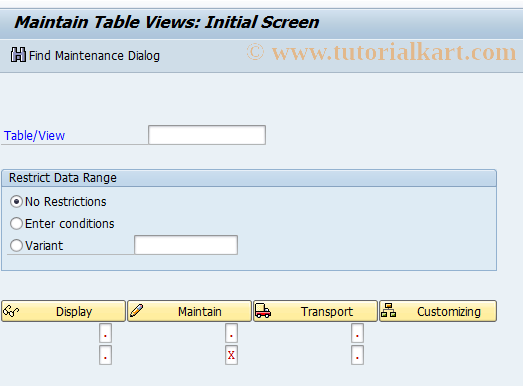Click the glasses icon on Display
This screenshot has height=386, width=523.
pos(11,311)
